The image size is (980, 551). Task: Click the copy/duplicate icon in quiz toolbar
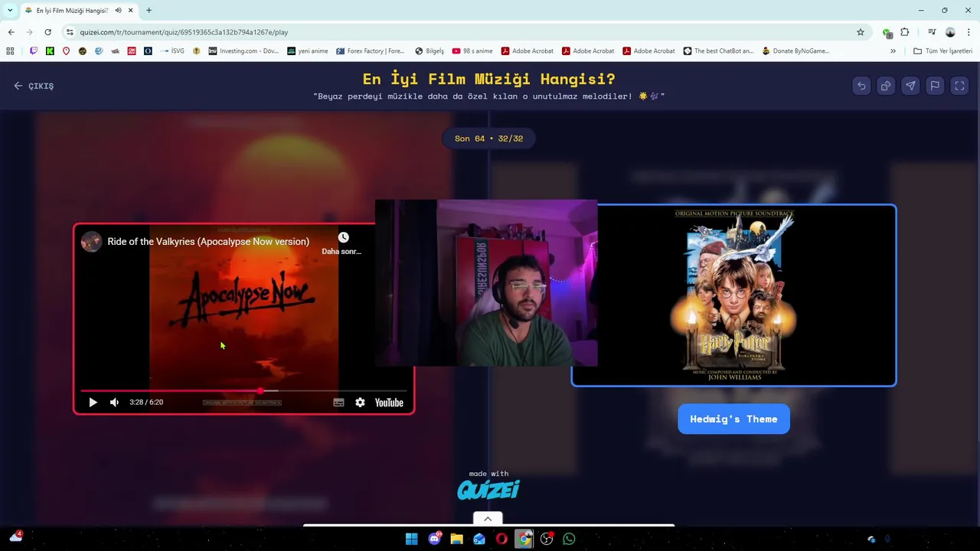[x=886, y=86]
